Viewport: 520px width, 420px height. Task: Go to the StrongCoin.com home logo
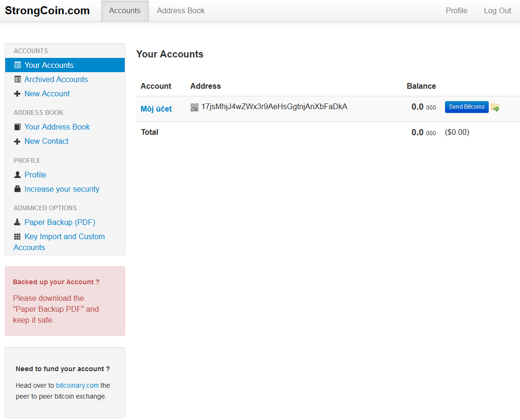point(47,10)
